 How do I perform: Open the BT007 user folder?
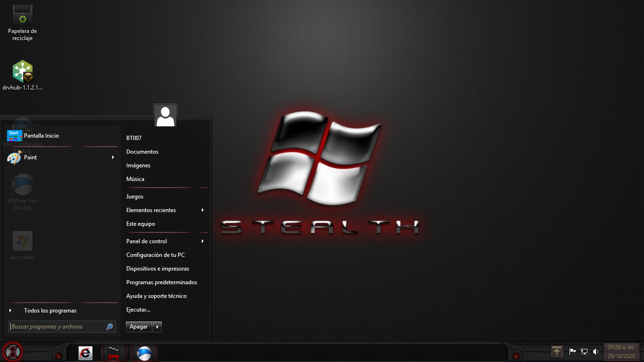tap(134, 138)
